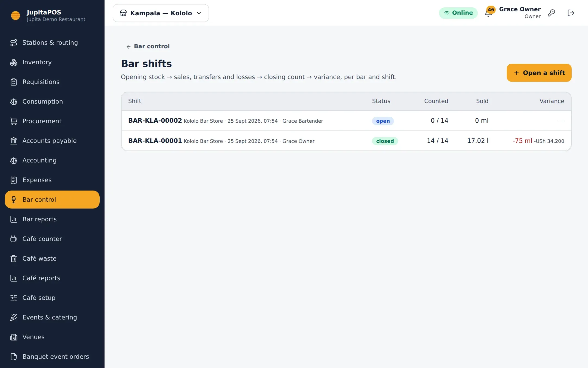588x368 pixels.
Task: Click the Venues building icon
Action: coord(14,337)
